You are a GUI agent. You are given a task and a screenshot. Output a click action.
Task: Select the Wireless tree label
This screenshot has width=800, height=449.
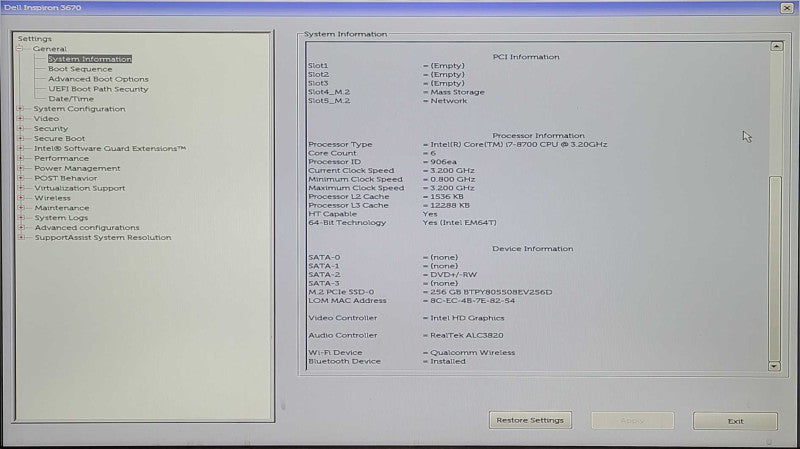[x=53, y=198]
